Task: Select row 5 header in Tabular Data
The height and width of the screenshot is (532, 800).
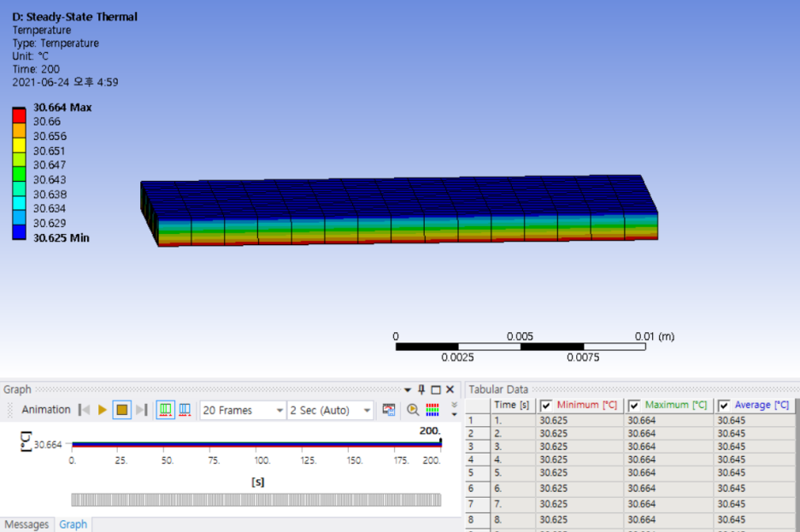Action: tap(478, 473)
